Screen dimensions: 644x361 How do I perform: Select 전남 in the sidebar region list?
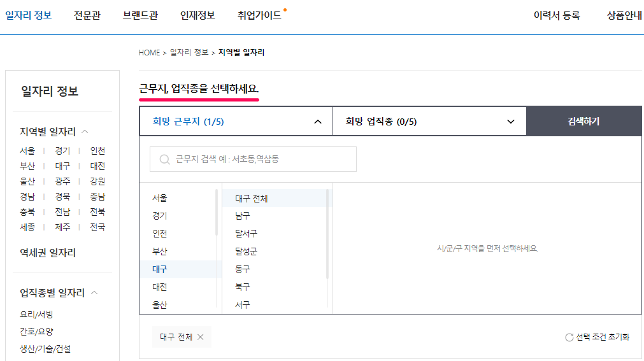(x=63, y=211)
